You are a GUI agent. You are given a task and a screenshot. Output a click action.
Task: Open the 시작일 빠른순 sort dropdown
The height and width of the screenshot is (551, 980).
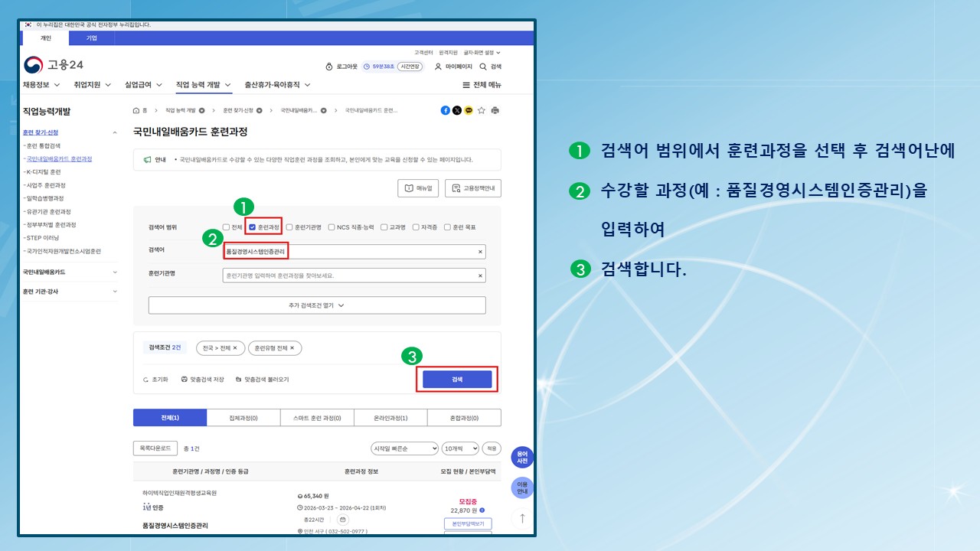[x=404, y=448]
